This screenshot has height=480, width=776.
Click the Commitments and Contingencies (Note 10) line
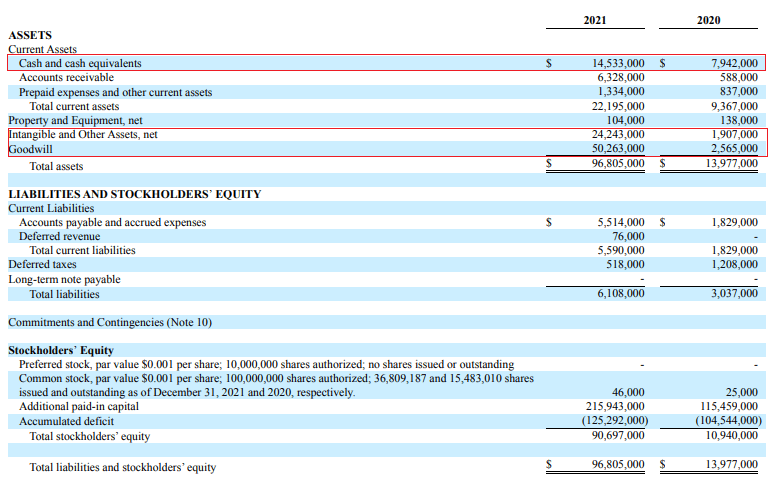coord(110,323)
